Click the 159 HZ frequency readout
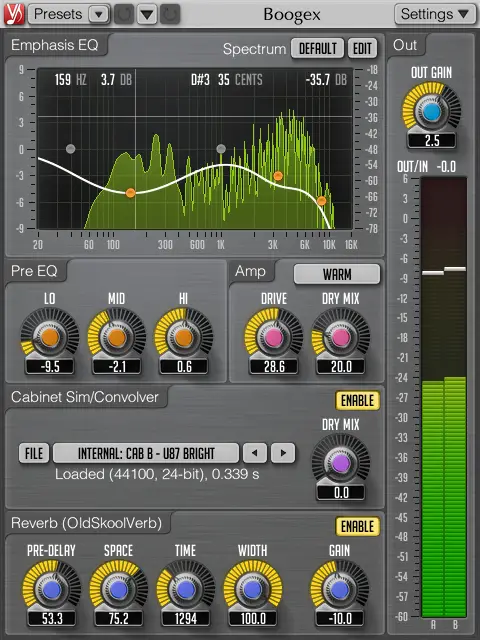This screenshot has height=640, width=480. click(x=71, y=80)
